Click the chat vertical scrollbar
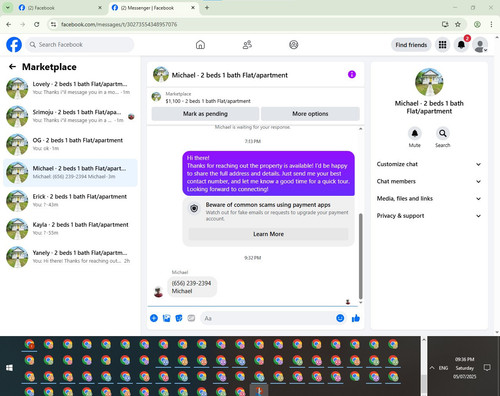Image resolution: width=500 pixels, height=396 pixels. [360, 257]
